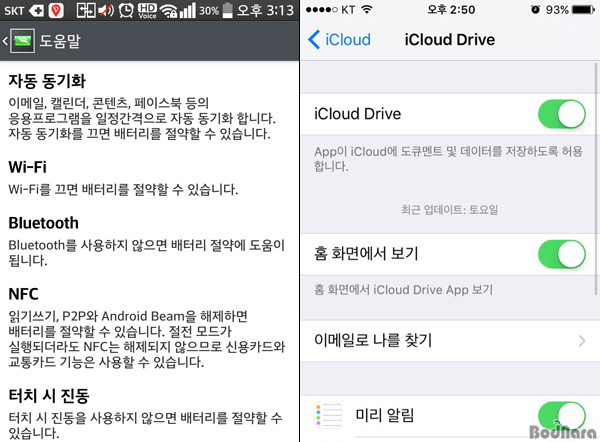Tap the green battery saver app icon
This screenshot has height=442, width=600.
23,41
